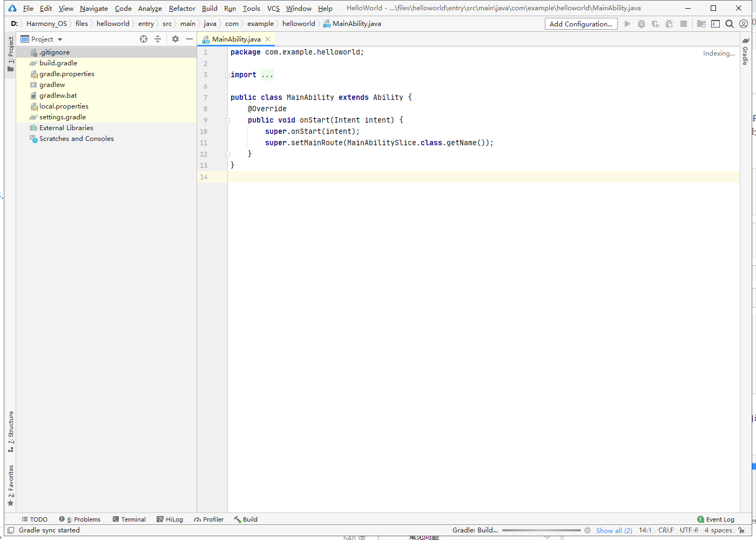Open the 2: Favorites side tool window
756x540 pixels.
click(11, 485)
